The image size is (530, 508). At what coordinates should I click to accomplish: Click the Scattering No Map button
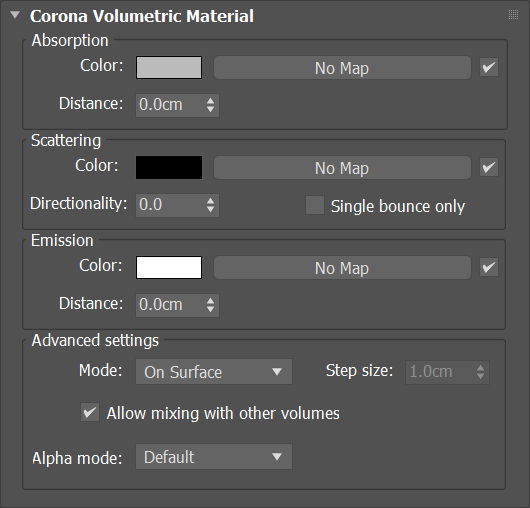(342, 167)
